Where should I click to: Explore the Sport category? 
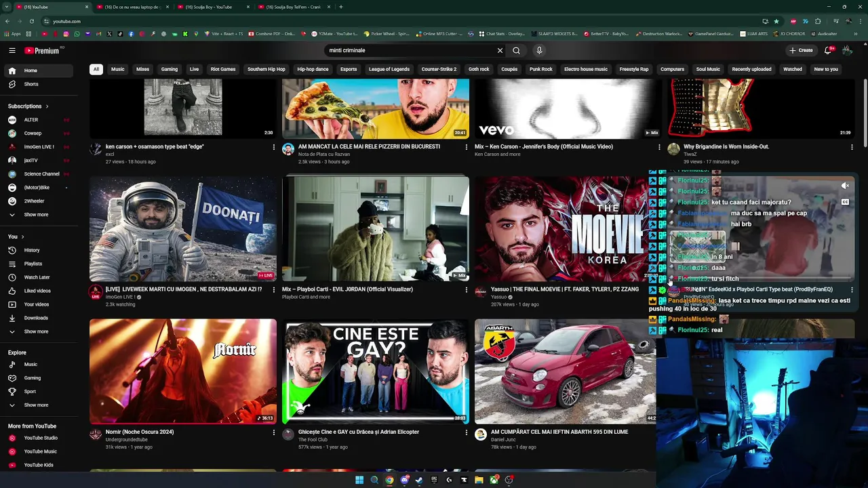(39, 392)
